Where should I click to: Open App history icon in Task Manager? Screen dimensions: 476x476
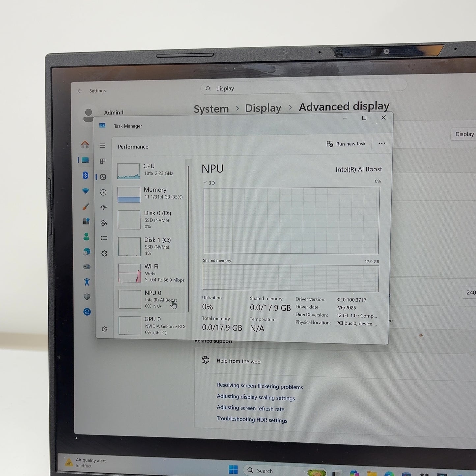click(103, 192)
